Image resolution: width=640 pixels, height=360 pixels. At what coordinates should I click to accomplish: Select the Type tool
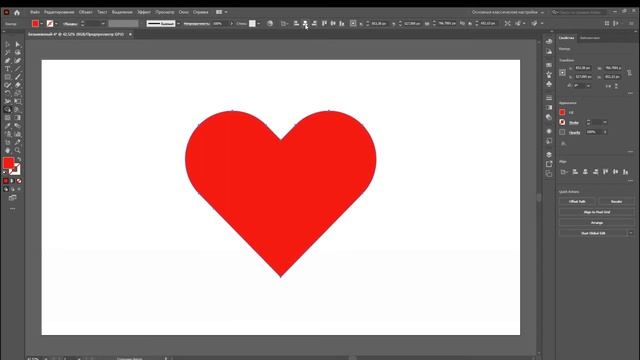[8, 69]
